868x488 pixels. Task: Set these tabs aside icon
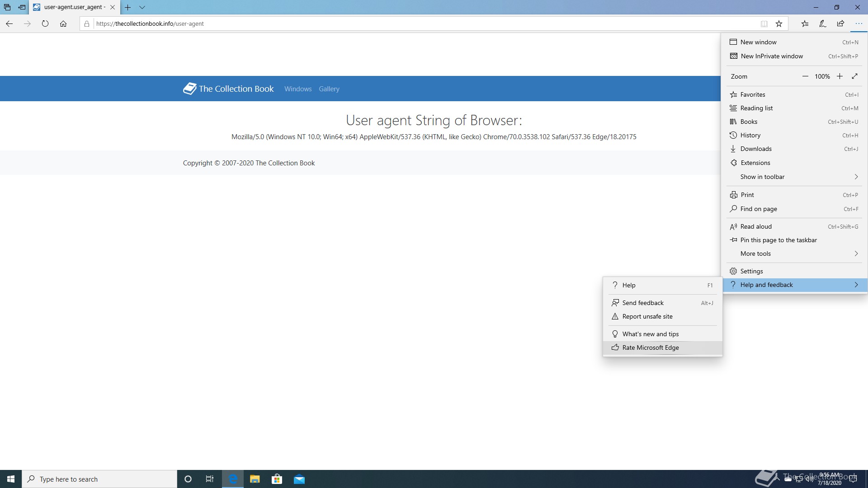(x=22, y=7)
